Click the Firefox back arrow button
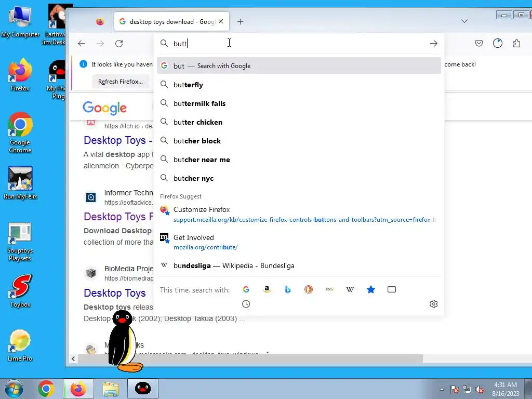This screenshot has width=532, height=399. [x=82, y=44]
